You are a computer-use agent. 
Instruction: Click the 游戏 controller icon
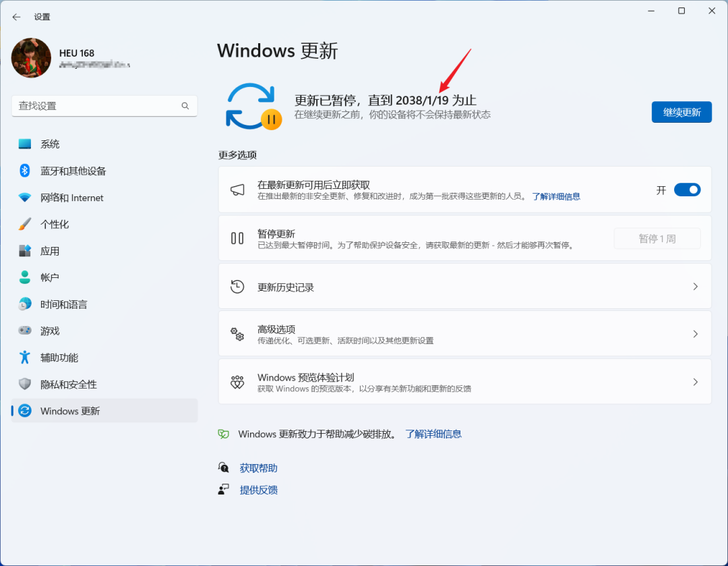pyautogui.click(x=25, y=331)
